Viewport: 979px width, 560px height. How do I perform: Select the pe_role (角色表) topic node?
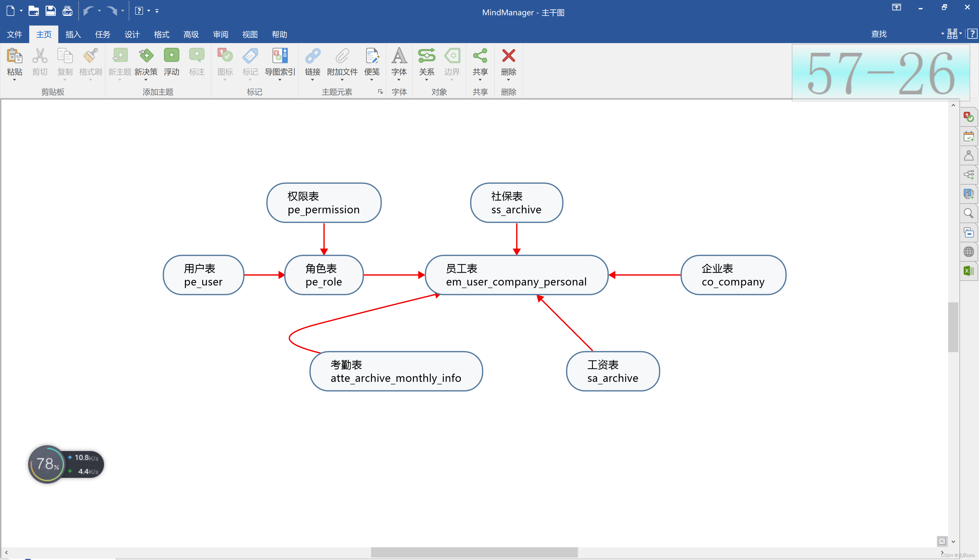(324, 275)
